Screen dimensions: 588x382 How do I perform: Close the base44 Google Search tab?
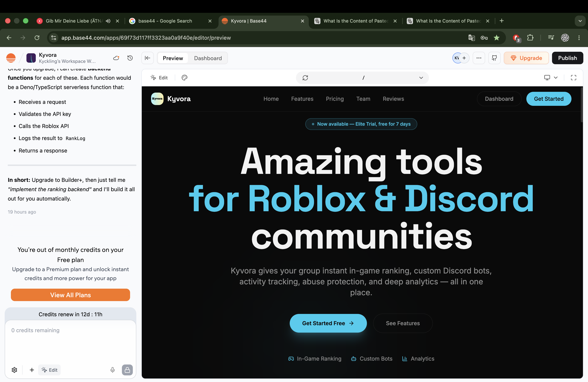tap(210, 21)
